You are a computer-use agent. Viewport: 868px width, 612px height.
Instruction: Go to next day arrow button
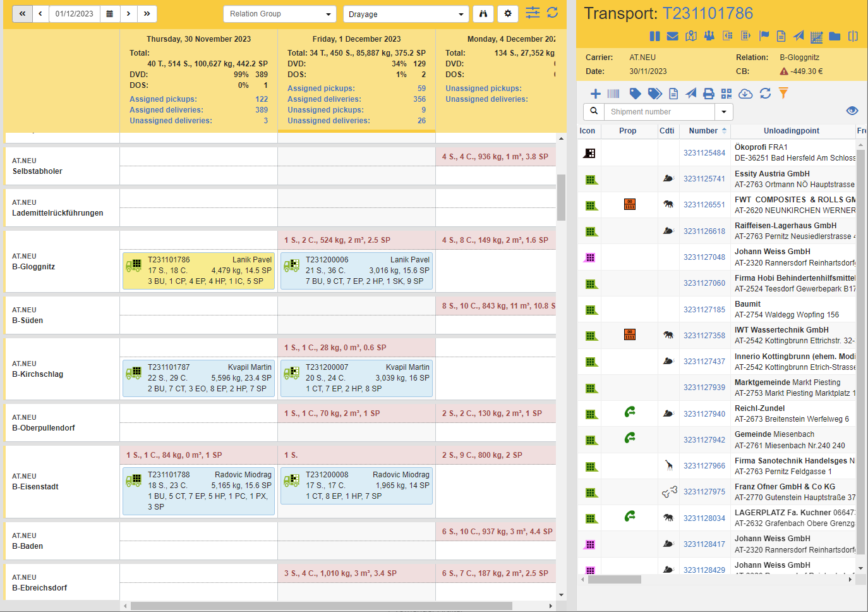coord(128,14)
